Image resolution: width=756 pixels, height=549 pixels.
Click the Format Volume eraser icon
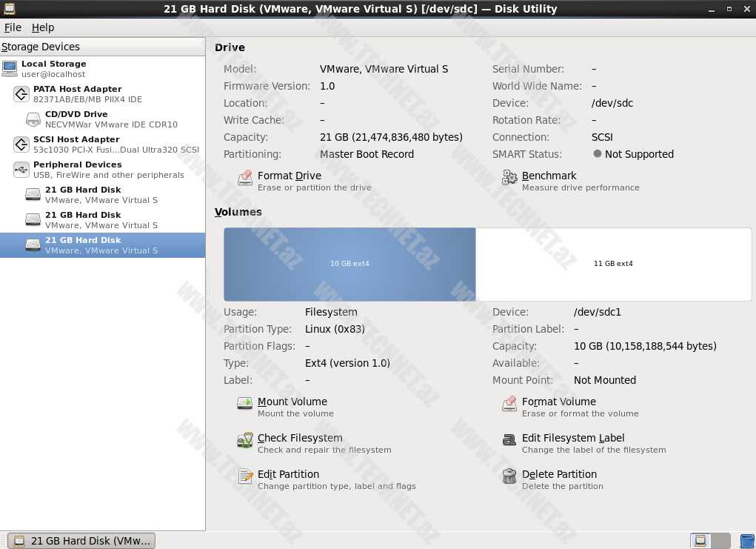(509, 404)
